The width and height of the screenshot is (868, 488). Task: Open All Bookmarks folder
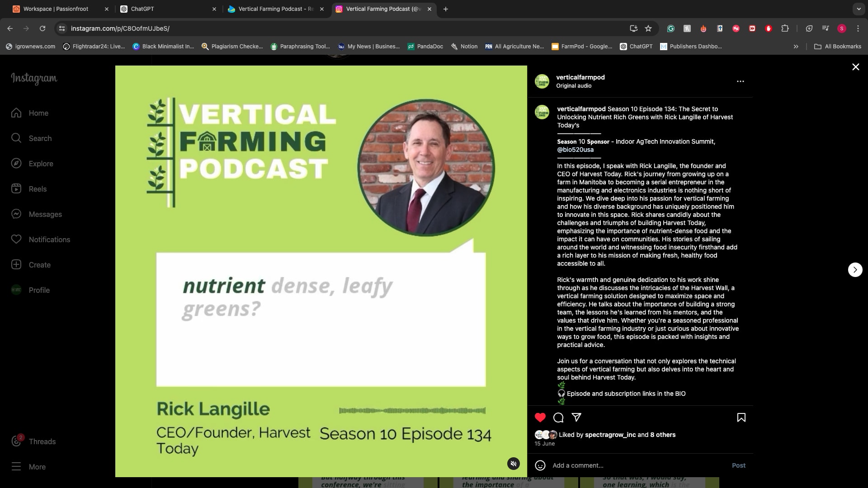(838, 47)
